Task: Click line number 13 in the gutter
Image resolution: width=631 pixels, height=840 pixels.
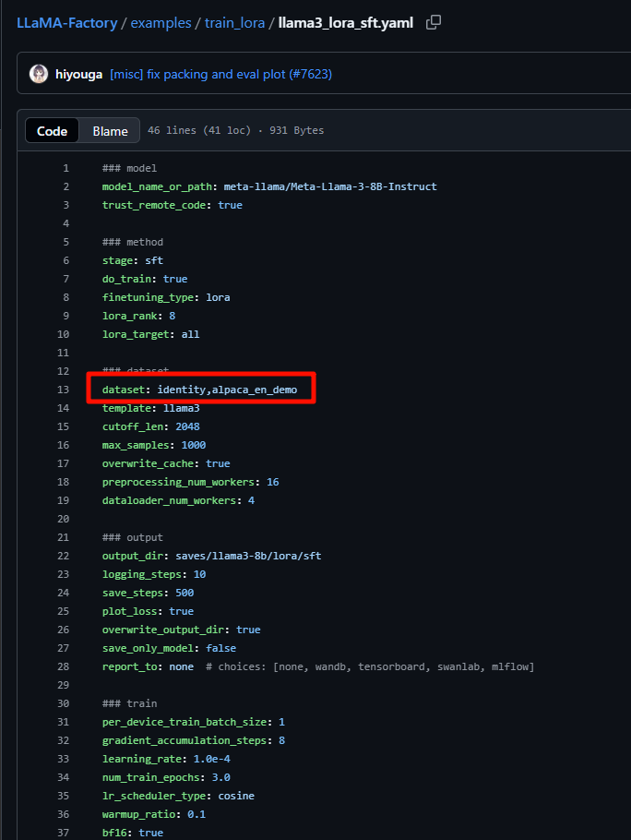Action: [x=63, y=390]
